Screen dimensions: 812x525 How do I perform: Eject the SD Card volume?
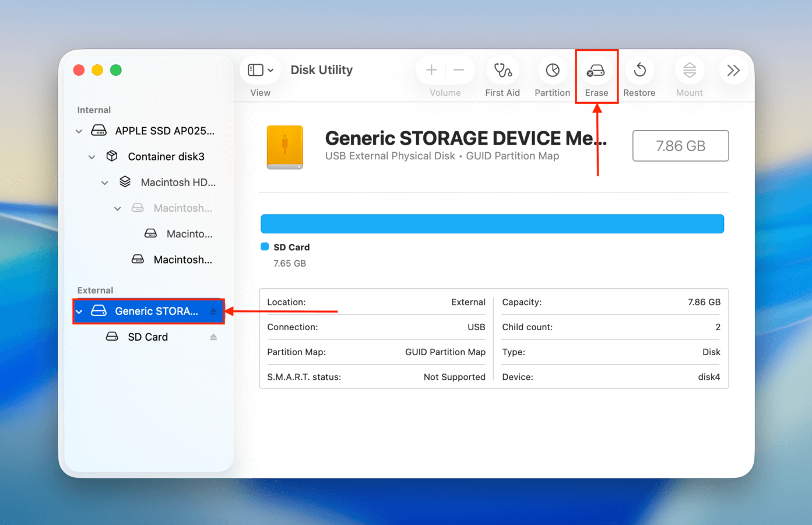click(213, 337)
